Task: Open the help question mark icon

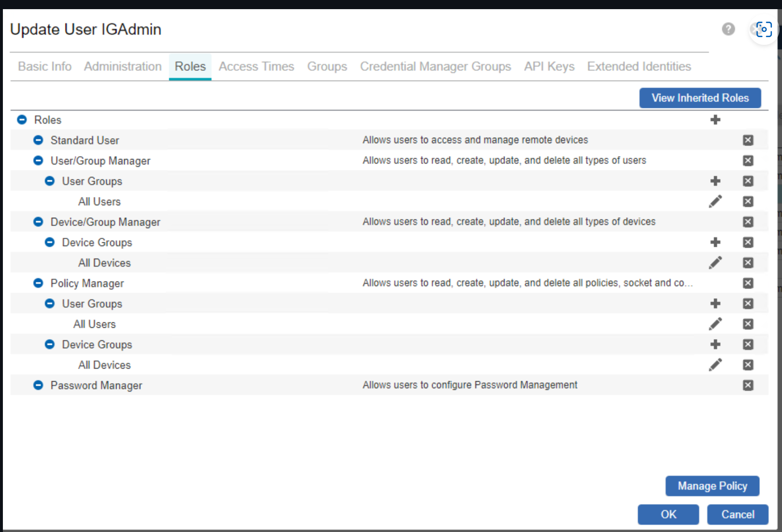Action: [x=728, y=29]
